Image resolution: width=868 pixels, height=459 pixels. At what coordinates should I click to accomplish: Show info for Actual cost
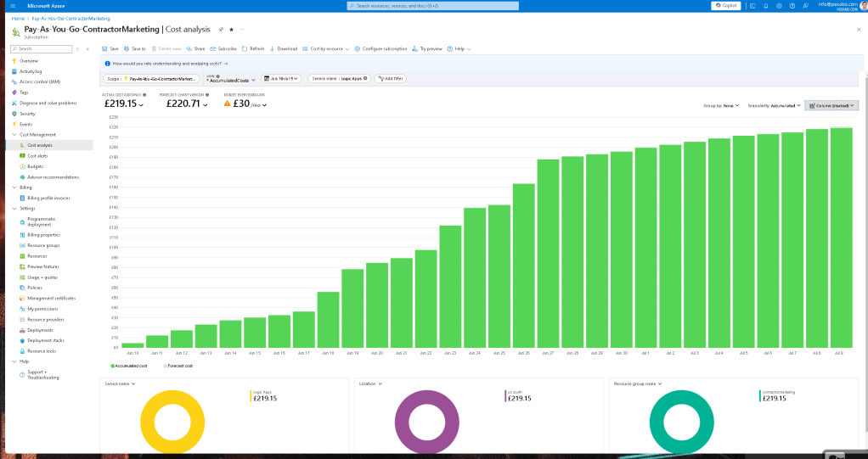click(x=144, y=94)
